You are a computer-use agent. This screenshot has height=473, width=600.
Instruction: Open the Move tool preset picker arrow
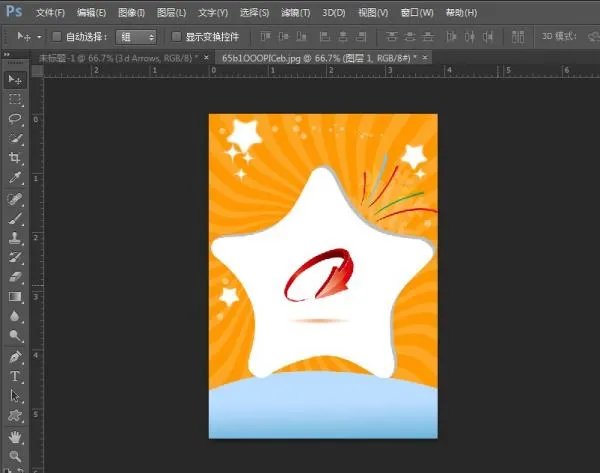click(39, 37)
